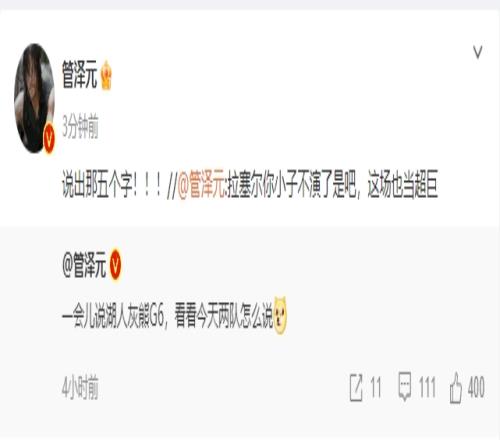Click the comment bubble icon
Viewport: 500px width, 440px height.
(405, 387)
